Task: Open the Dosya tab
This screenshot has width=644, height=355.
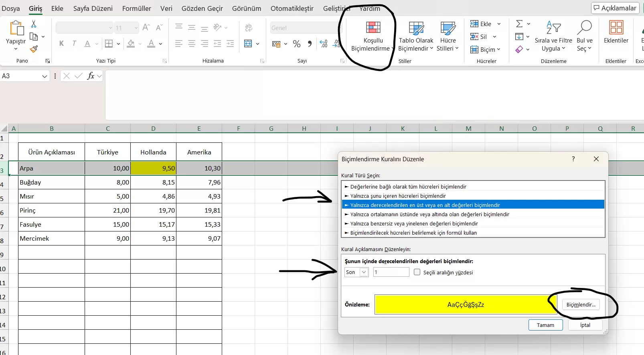Action: [x=11, y=8]
